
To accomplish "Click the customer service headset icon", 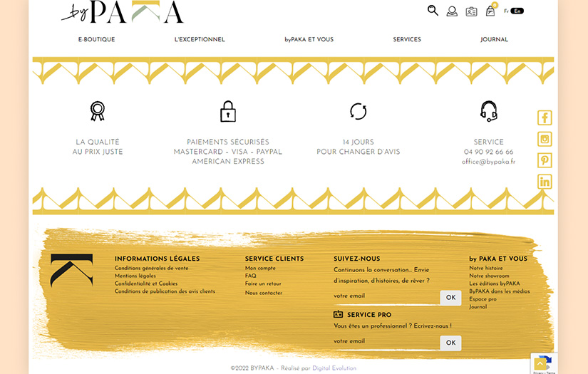I will 489,111.
